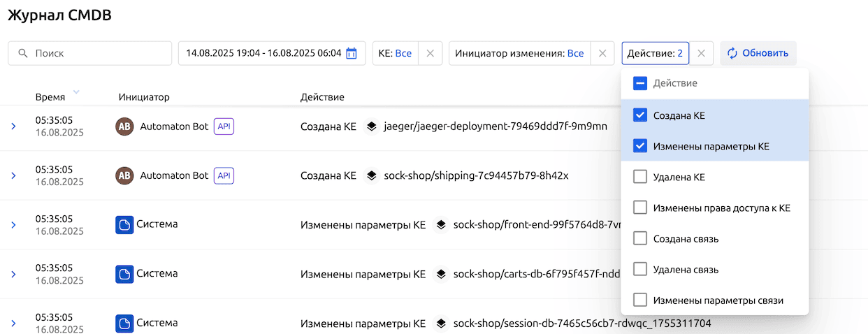Open sock-shop/carts-db-6f795f457f link

click(x=537, y=274)
